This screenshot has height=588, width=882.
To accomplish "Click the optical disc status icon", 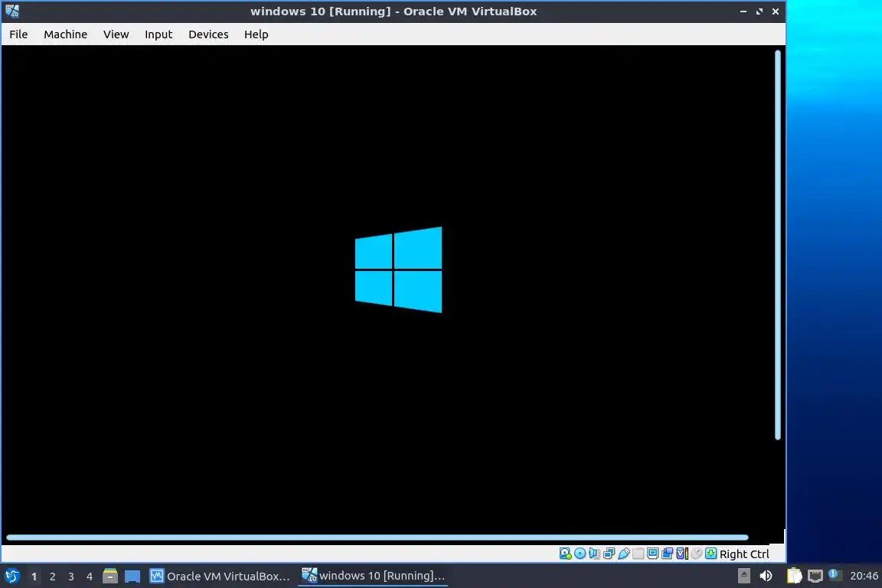I will (x=580, y=554).
